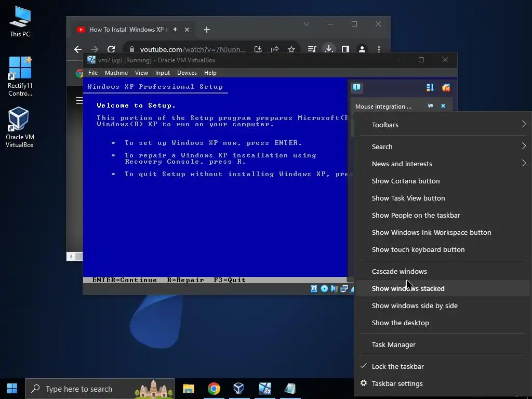Image resolution: width=532 pixels, height=399 pixels.
Task: Click the taskbar search box
Action: (100, 389)
